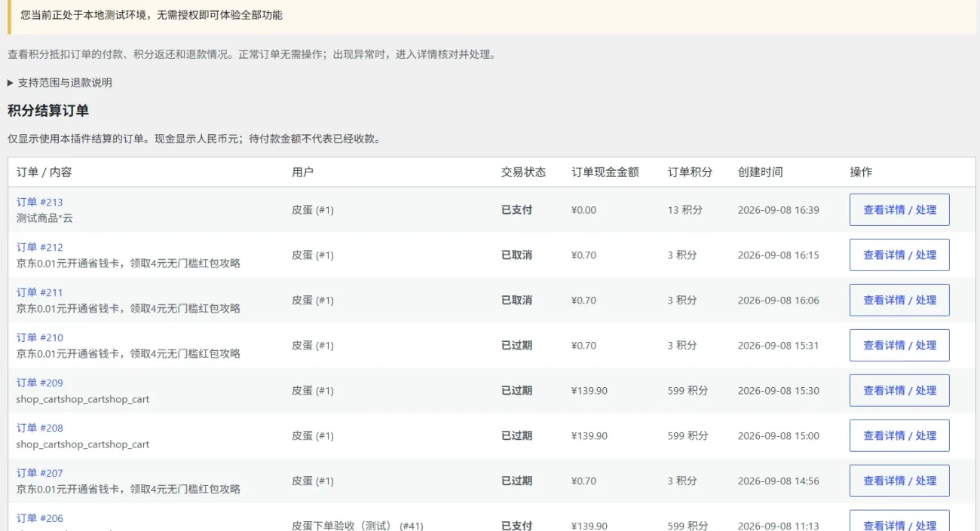Click the 订单积分 column header
The width and height of the screenshot is (980, 531).
[x=690, y=172]
